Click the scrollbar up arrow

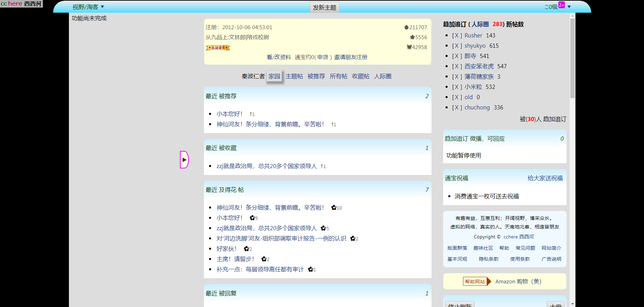click(572, 16)
